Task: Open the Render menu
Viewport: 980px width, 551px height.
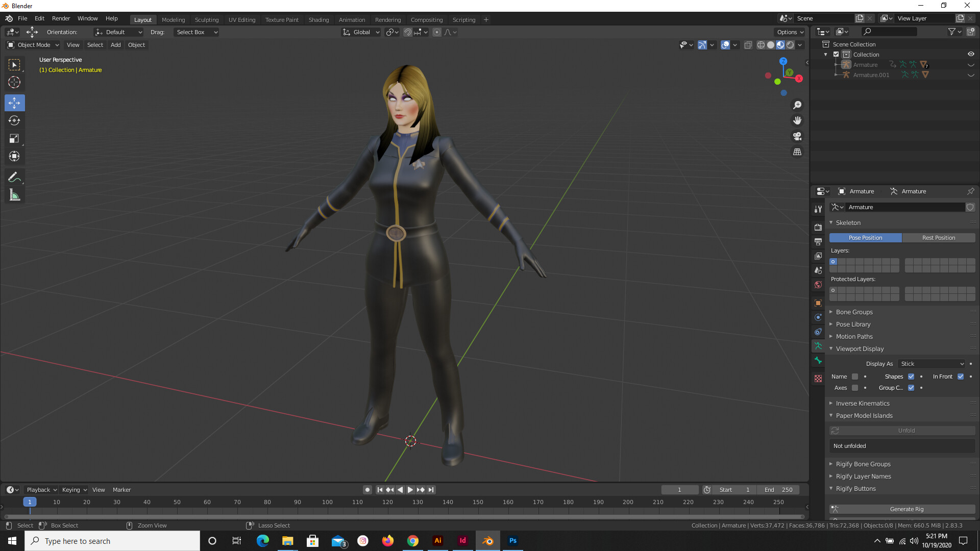Action: (61, 18)
